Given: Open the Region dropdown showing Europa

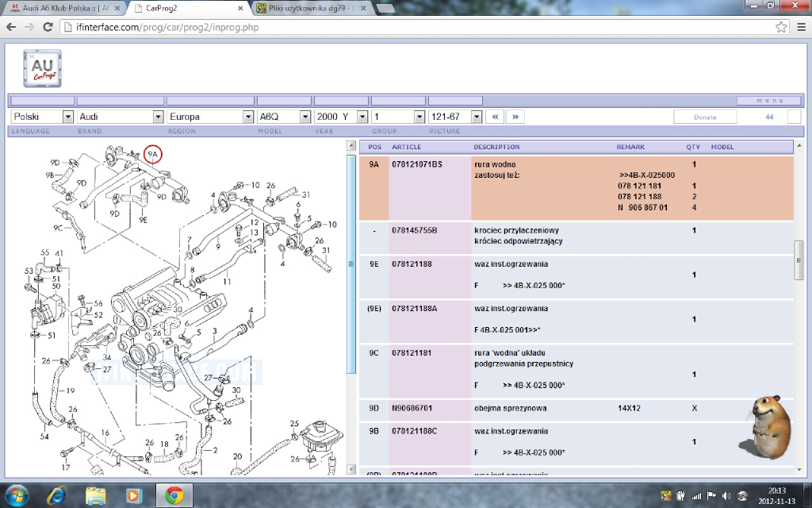Looking at the screenshot, I should [x=210, y=117].
